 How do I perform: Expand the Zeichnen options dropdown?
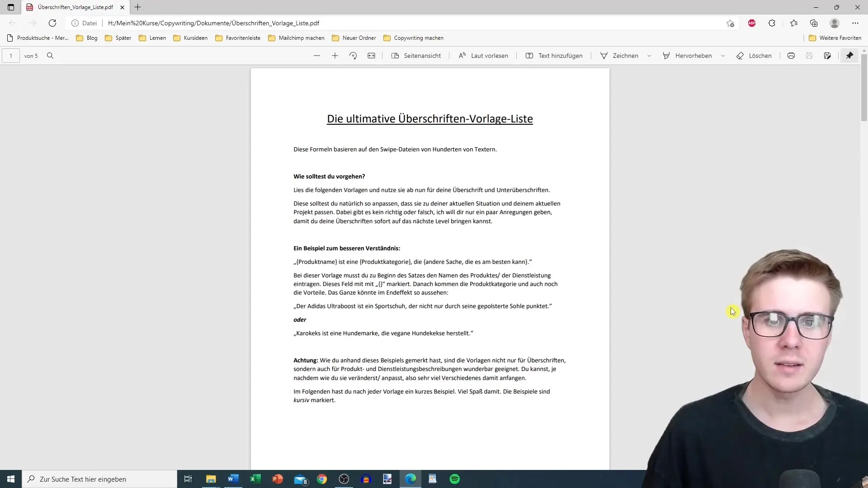(x=649, y=56)
